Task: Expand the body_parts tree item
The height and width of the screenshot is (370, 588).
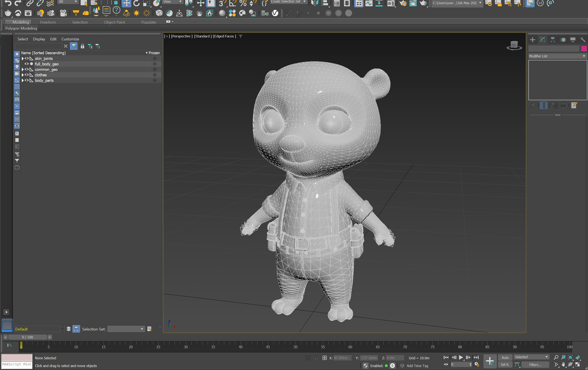Action: pos(23,80)
